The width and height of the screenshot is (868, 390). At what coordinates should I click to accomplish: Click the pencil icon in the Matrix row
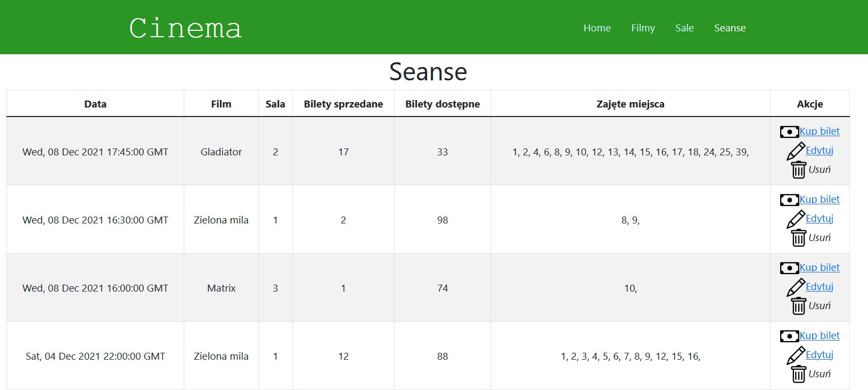click(796, 287)
